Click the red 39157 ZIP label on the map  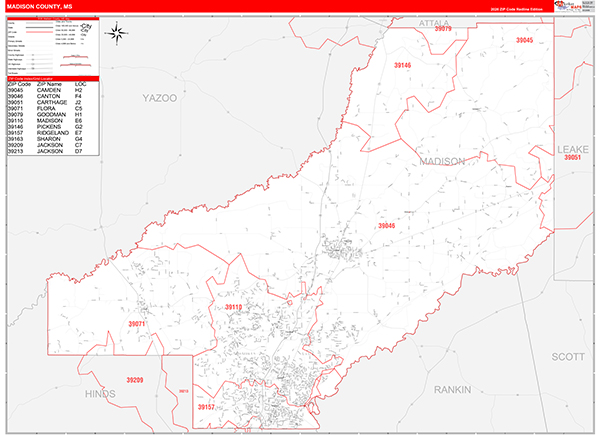[x=206, y=407]
